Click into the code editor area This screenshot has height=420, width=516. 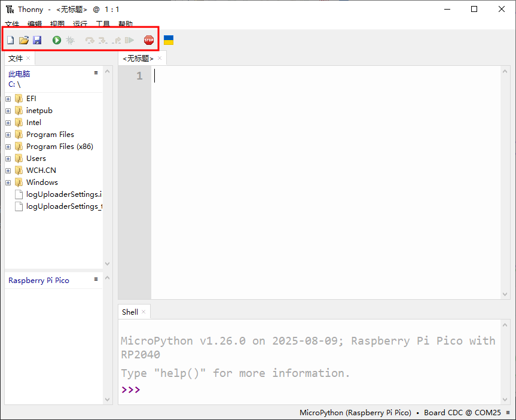tap(326, 182)
